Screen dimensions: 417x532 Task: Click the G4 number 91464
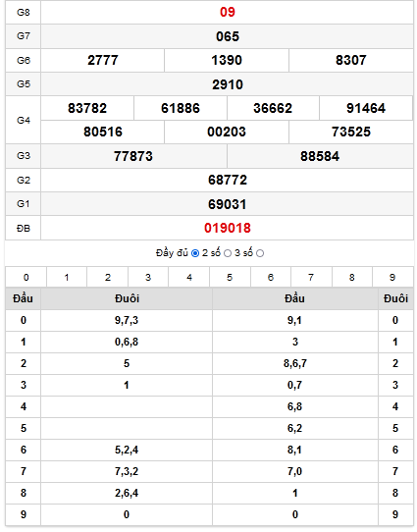point(366,108)
